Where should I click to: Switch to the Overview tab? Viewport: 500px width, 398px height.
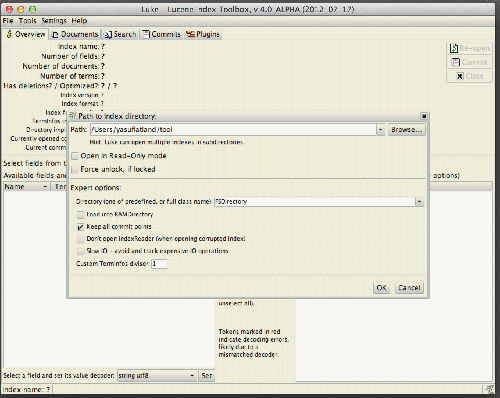click(26, 34)
